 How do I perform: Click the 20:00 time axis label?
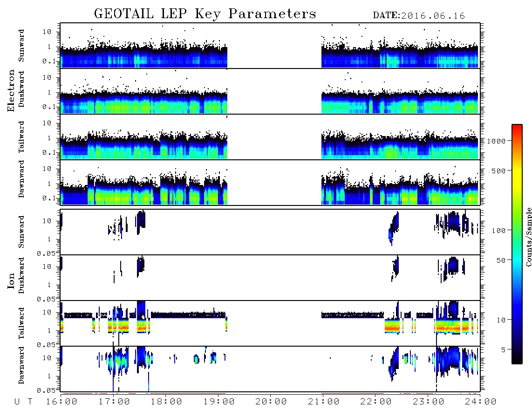point(271,402)
